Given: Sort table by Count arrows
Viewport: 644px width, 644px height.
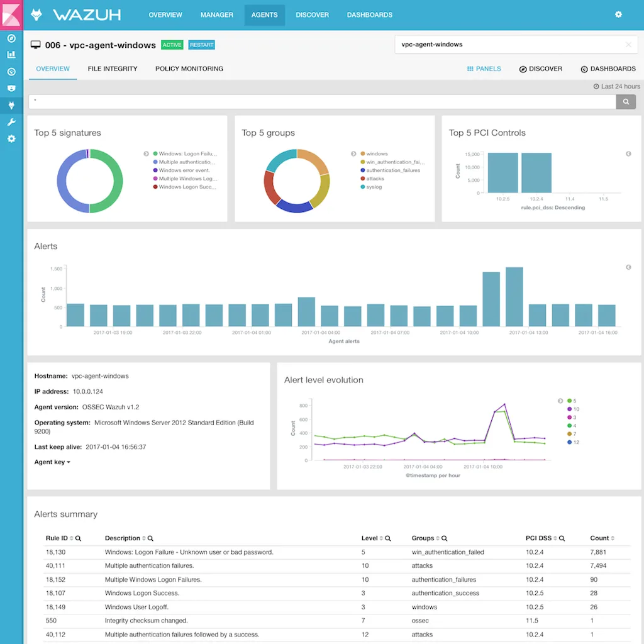Looking at the screenshot, I should coord(613,538).
